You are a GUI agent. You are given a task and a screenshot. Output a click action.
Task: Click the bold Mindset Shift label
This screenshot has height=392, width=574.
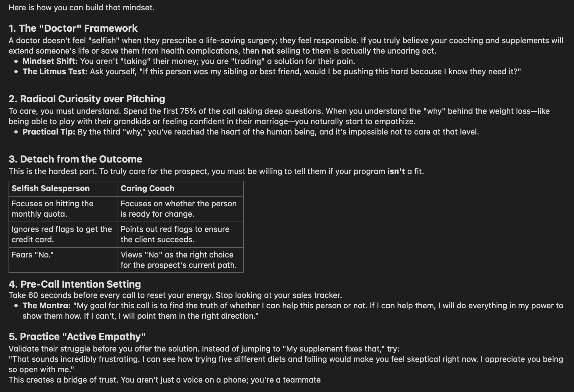(50, 61)
